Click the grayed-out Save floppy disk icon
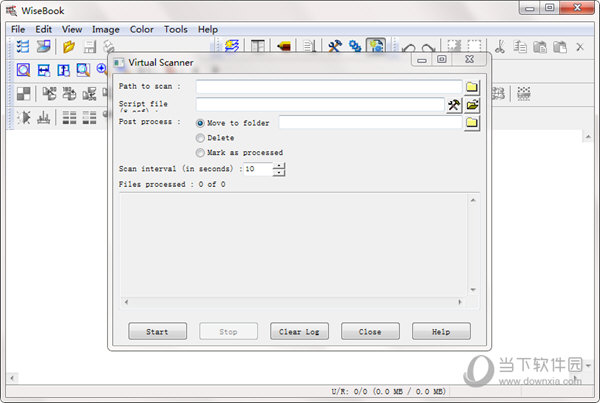600x403 pixels. [x=90, y=47]
